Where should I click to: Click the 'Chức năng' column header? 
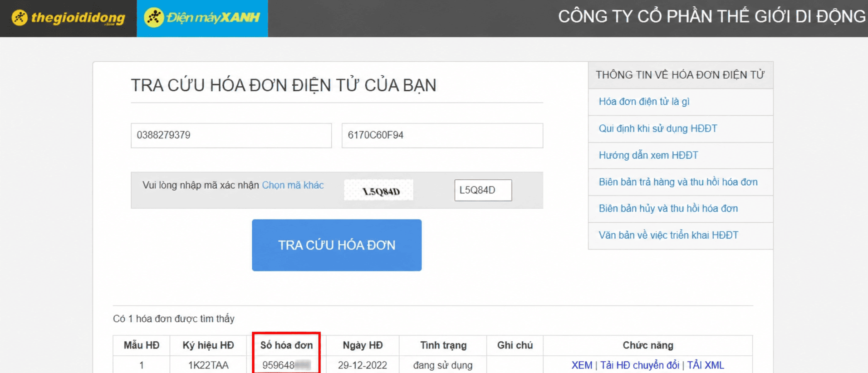click(x=647, y=345)
